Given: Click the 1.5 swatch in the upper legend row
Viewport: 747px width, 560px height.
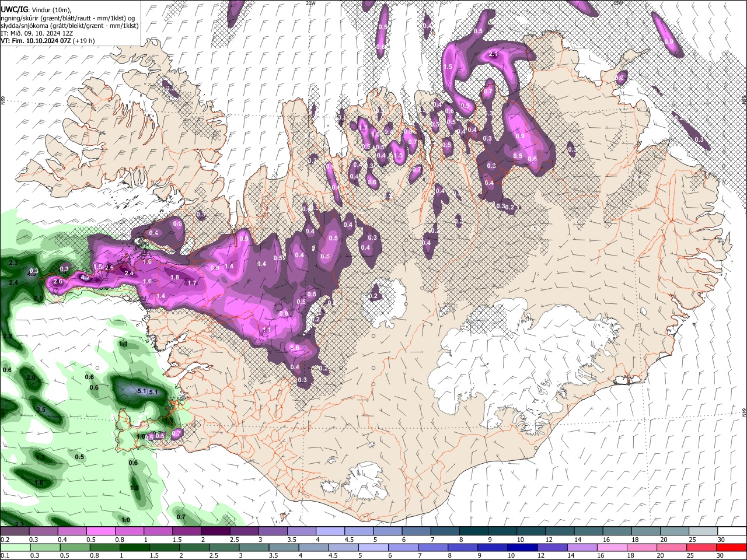Looking at the screenshot, I should (x=187, y=531).
